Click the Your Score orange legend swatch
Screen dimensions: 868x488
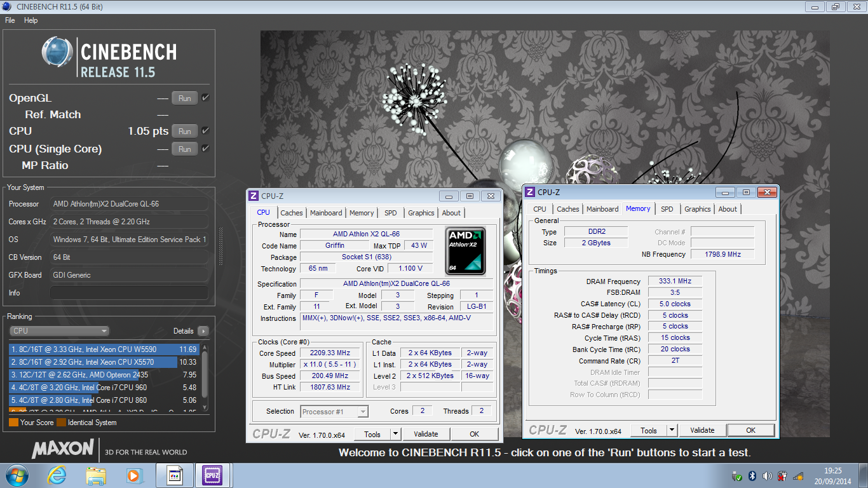13,423
